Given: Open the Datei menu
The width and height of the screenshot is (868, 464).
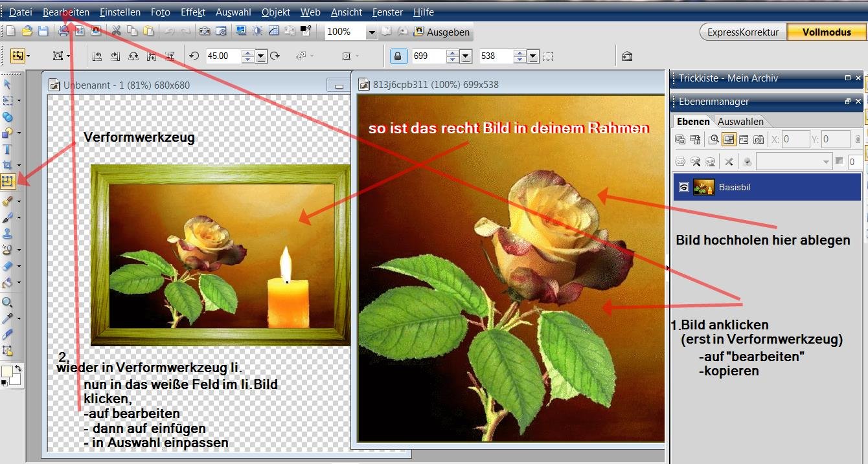Looking at the screenshot, I should tap(21, 12).
